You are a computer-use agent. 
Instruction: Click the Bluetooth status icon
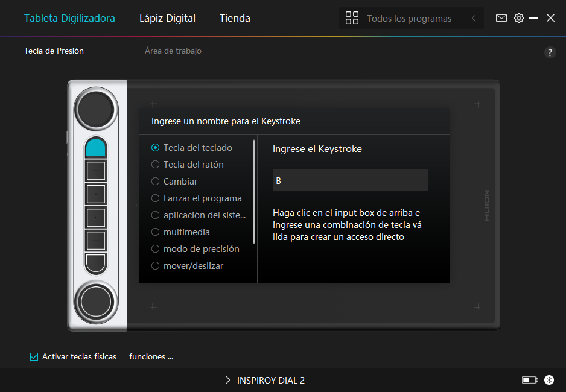[549, 380]
